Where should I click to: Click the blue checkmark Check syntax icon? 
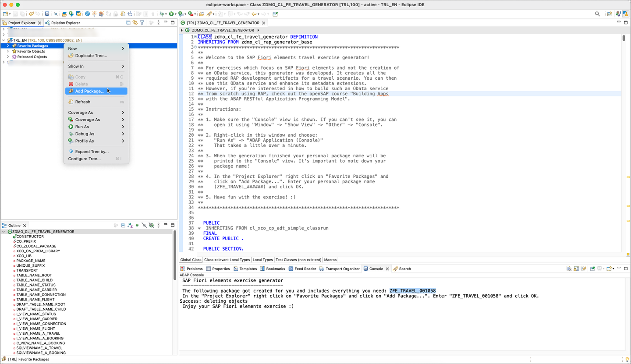[x=88, y=14]
